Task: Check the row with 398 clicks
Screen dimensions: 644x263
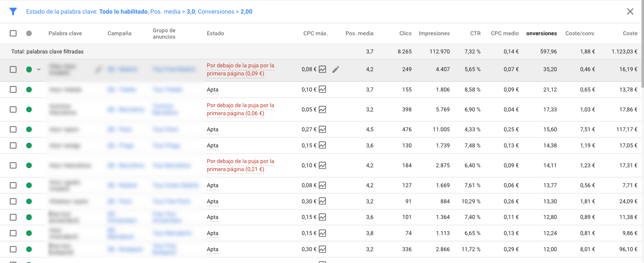Action: (13, 109)
